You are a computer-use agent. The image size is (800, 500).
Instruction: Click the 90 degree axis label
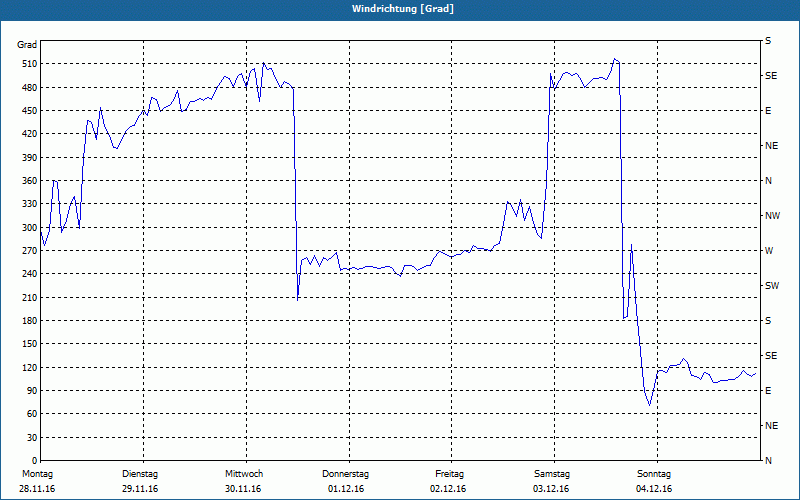point(32,391)
